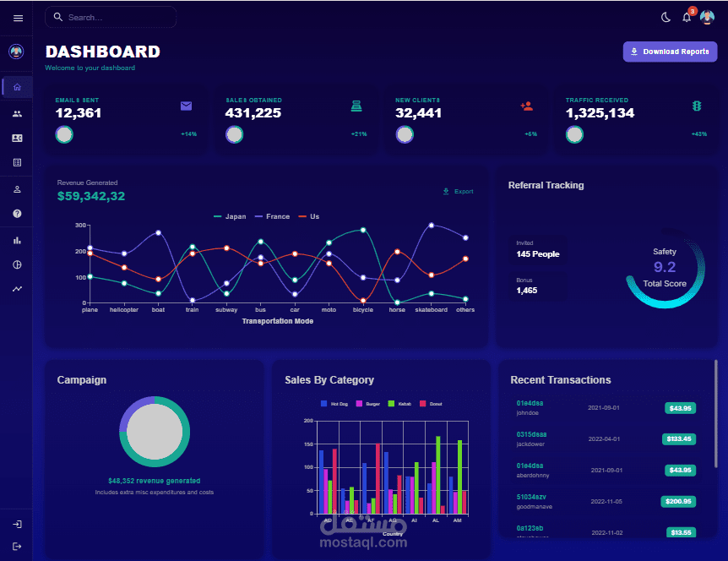Viewport: 728px width, 561px height.
Task: Click the 431,225 sales value
Action: point(253,113)
